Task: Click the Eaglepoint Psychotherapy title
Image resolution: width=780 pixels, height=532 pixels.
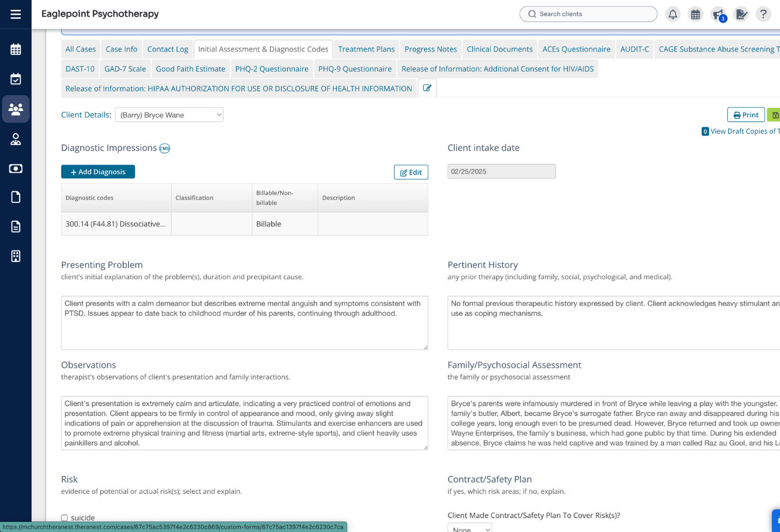Action: (100, 14)
